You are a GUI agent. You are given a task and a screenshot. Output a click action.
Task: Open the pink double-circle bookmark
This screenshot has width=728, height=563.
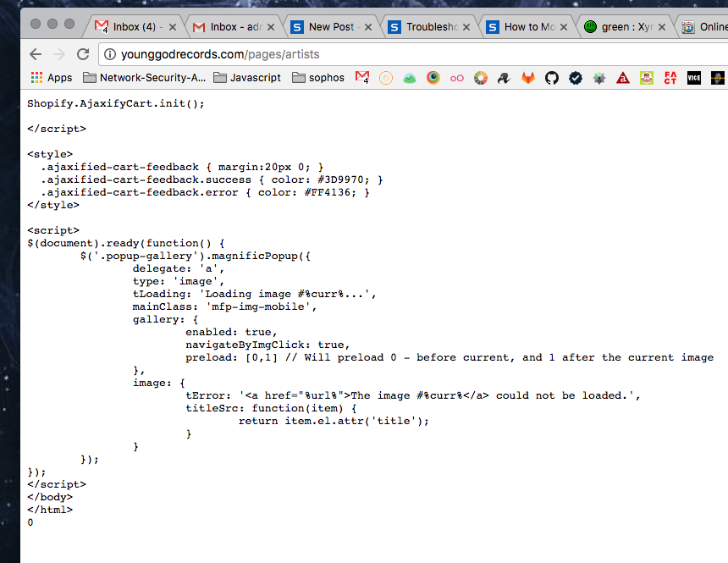(457, 78)
